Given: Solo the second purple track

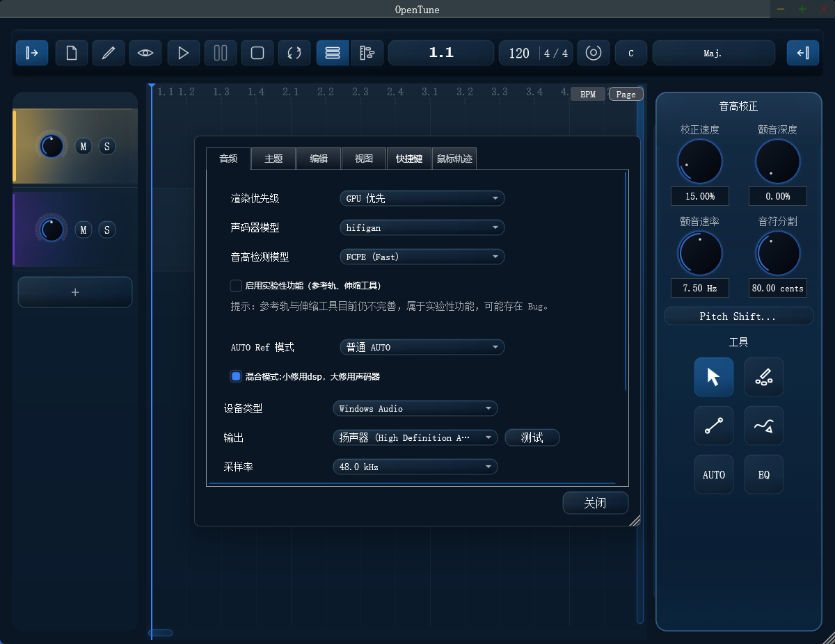Looking at the screenshot, I should pos(106,230).
